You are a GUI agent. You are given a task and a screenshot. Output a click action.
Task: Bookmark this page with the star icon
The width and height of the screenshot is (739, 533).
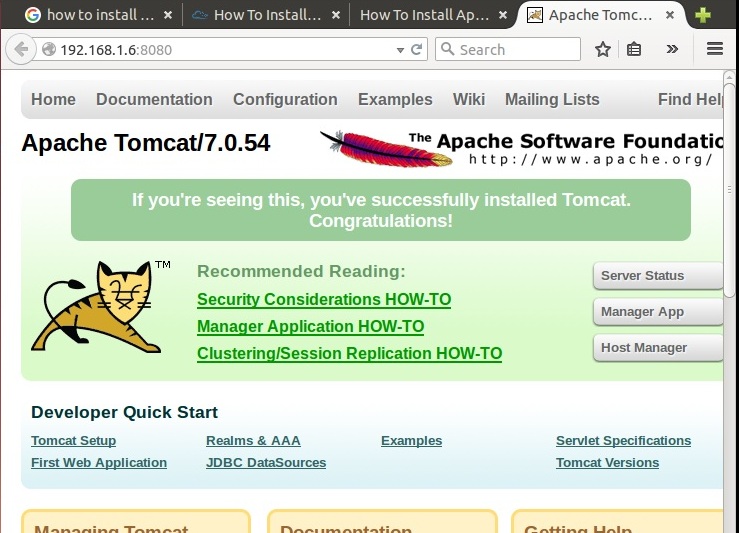[x=603, y=49]
